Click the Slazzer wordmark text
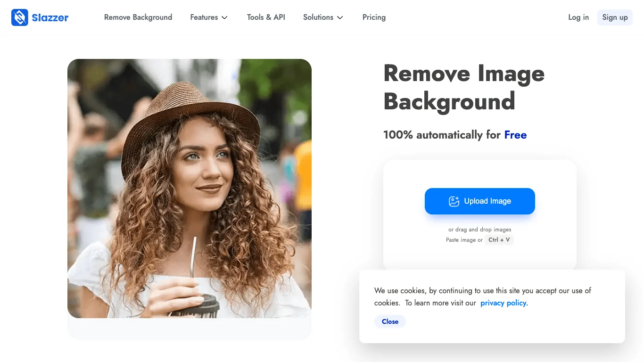The image size is (644, 362). click(x=50, y=18)
